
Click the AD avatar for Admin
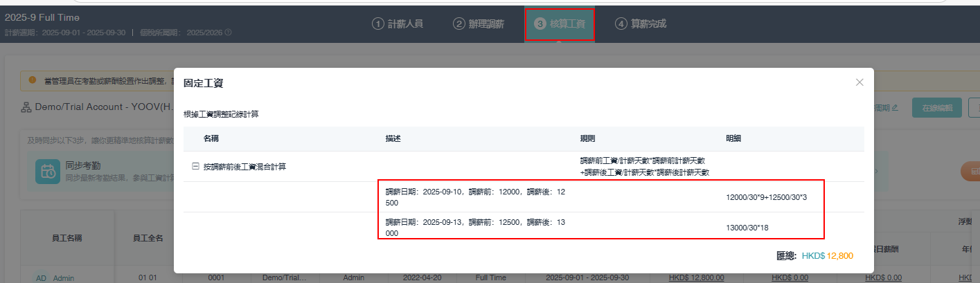[x=42, y=277]
